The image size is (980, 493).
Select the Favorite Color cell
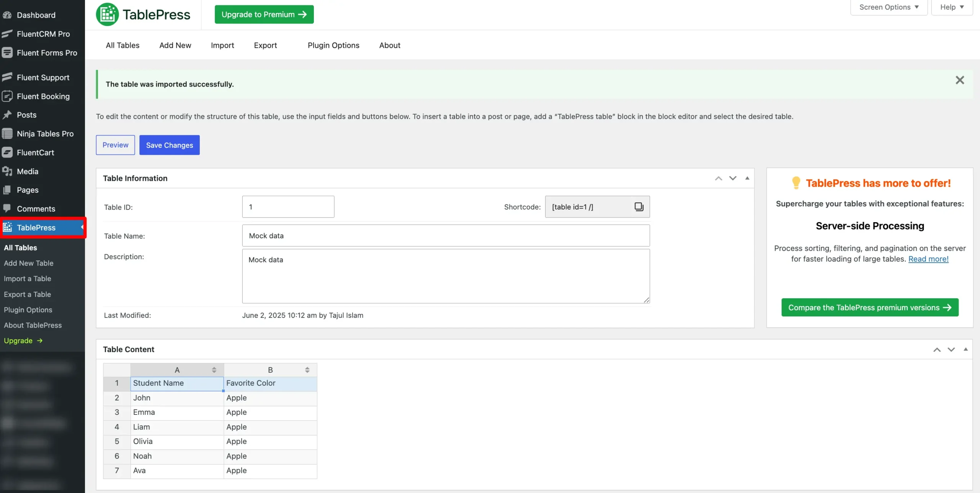[x=271, y=383]
